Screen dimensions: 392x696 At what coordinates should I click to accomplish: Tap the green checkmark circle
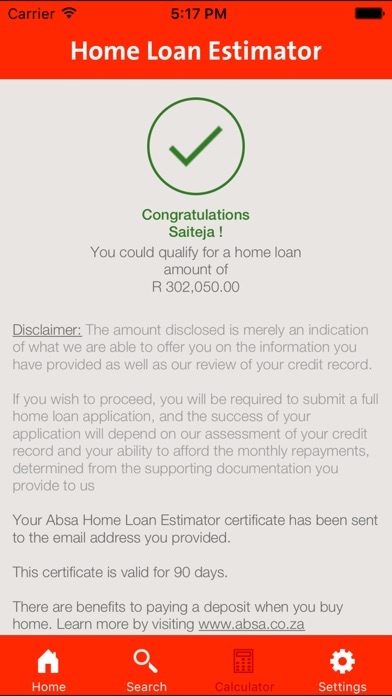[x=196, y=146]
